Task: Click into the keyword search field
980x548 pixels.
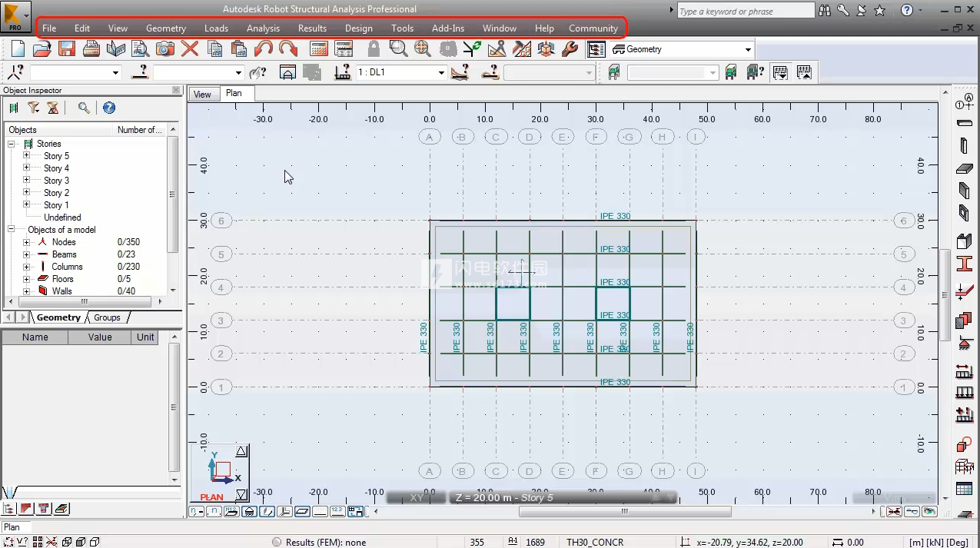Action: [746, 11]
